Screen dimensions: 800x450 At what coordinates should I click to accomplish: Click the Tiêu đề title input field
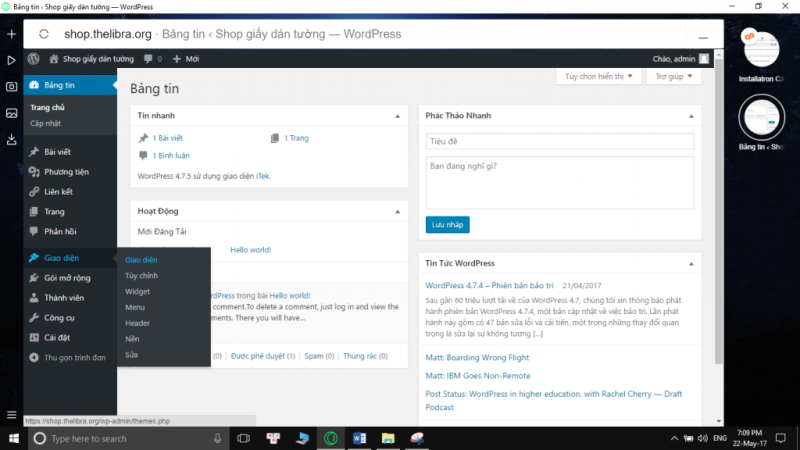pyautogui.click(x=559, y=142)
